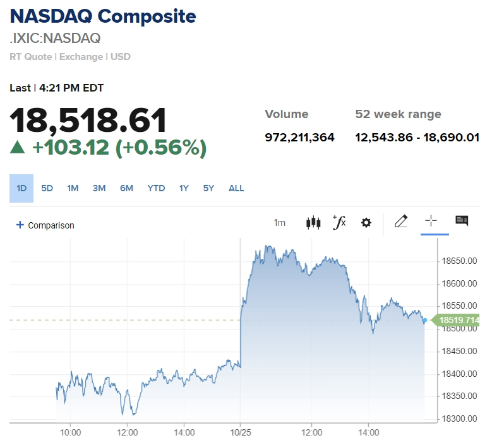Open the chart comments/events icon
The height and width of the screenshot is (445, 504).
pyautogui.click(x=462, y=221)
